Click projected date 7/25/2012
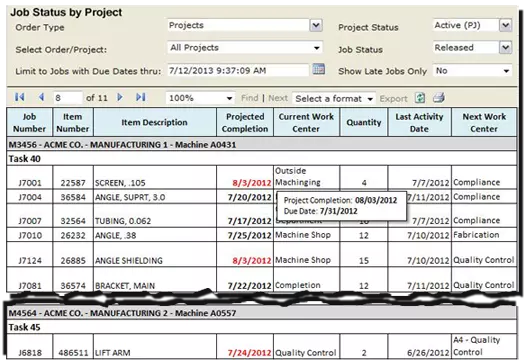 [x=249, y=236]
